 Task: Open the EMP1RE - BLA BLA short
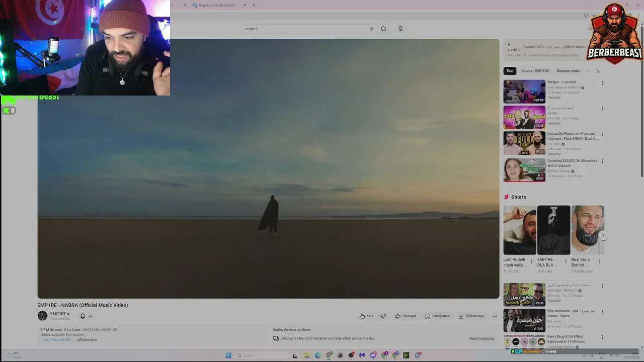(553, 230)
